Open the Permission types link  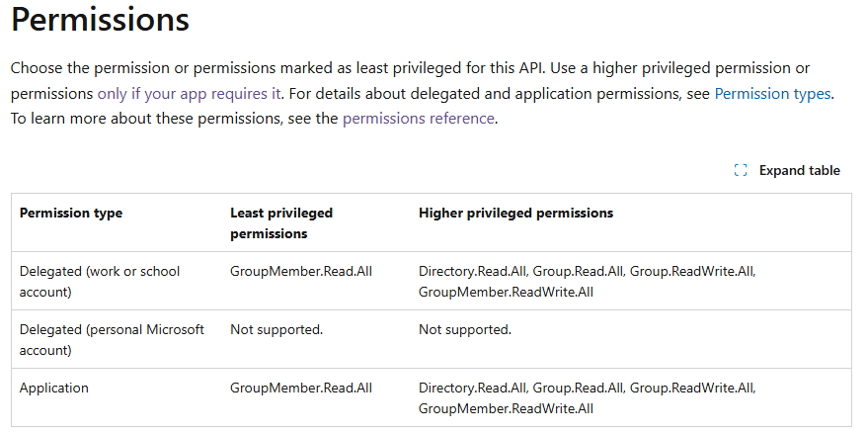772,94
